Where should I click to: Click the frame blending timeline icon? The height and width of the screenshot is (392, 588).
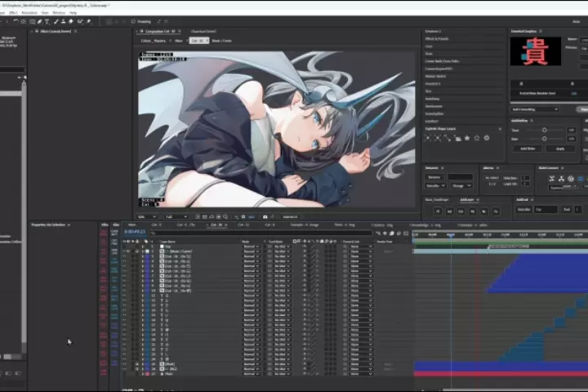pyautogui.click(x=392, y=234)
